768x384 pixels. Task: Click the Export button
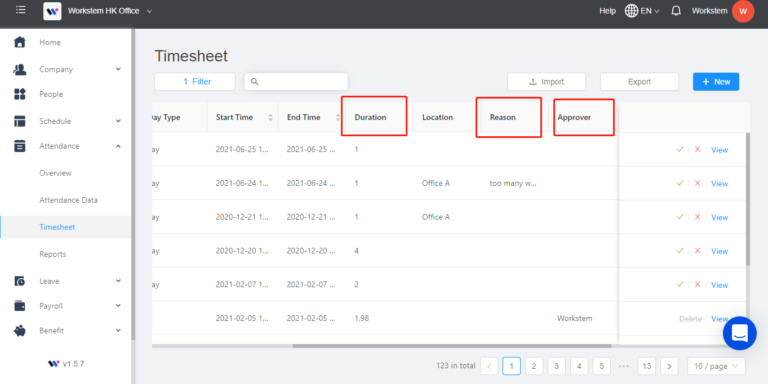pos(639,82)
